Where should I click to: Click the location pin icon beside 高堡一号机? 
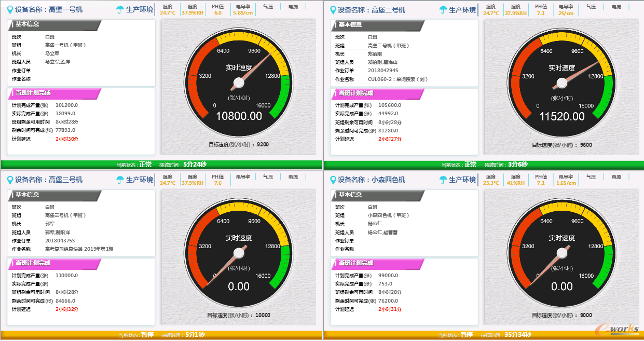(10, 9)
